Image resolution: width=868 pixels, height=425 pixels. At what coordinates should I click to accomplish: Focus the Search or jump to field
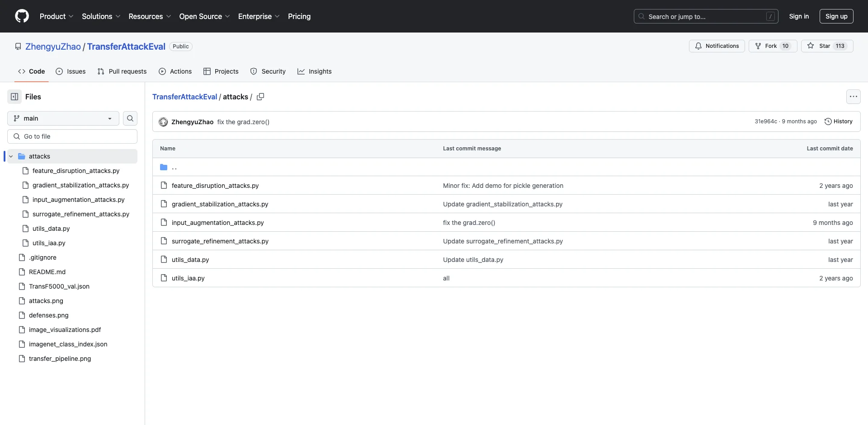706,16
